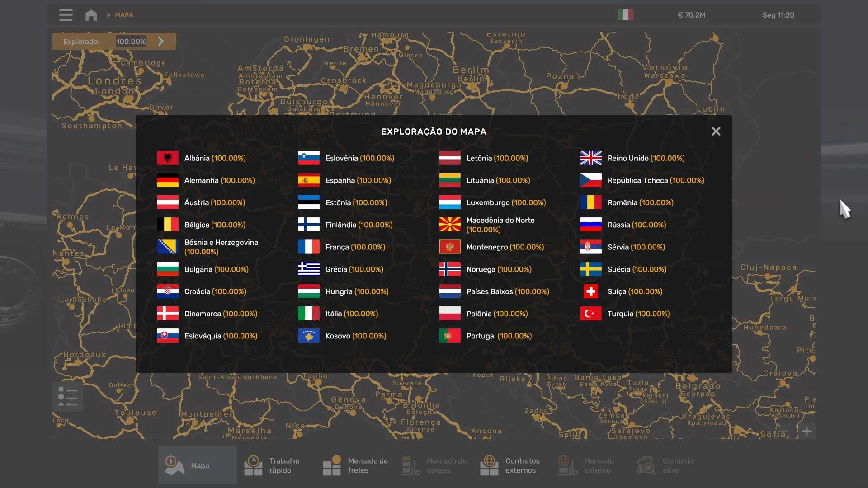Select the Portugal exploration entry

click(x=499, y=336)
